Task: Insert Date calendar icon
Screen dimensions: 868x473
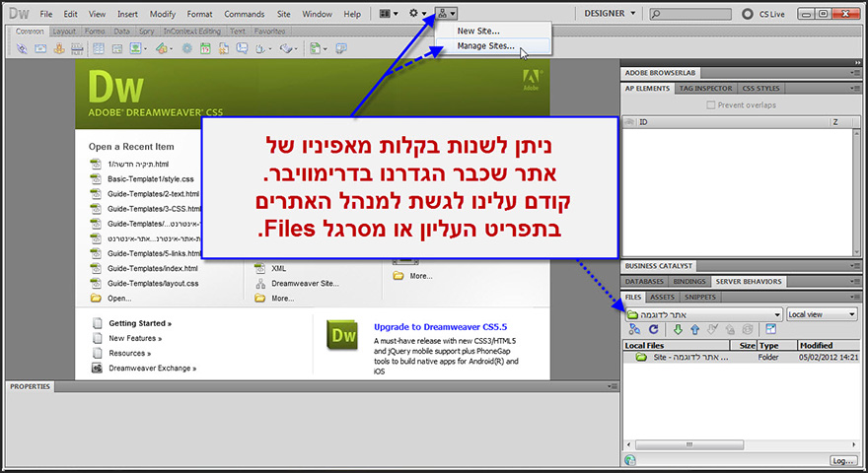Action: 205,48
